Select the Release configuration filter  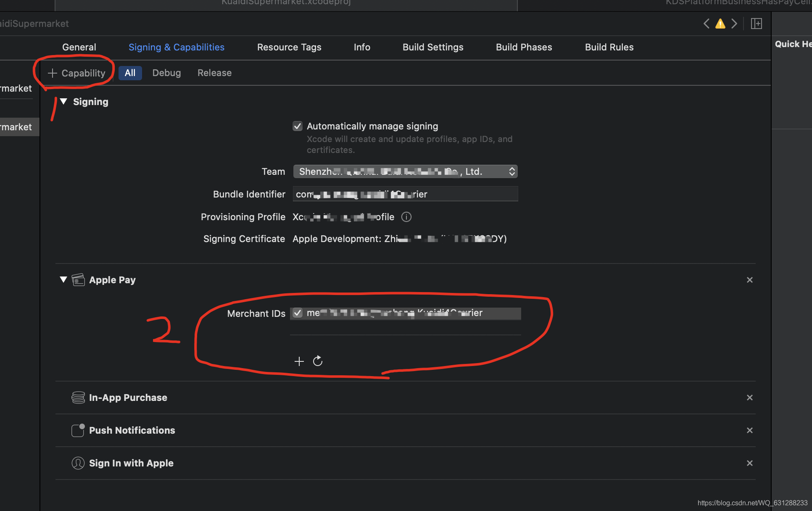(214, 73)
